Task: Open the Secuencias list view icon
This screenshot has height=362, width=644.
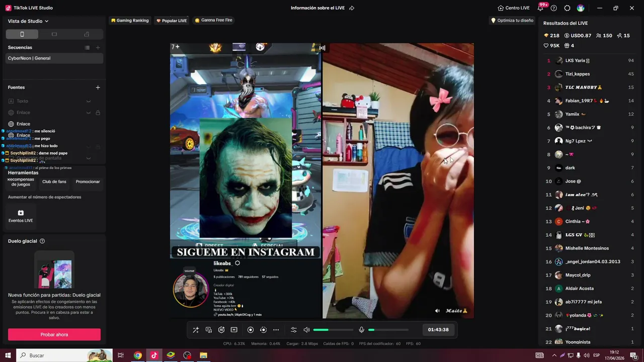Action: [x=87, y=47]
